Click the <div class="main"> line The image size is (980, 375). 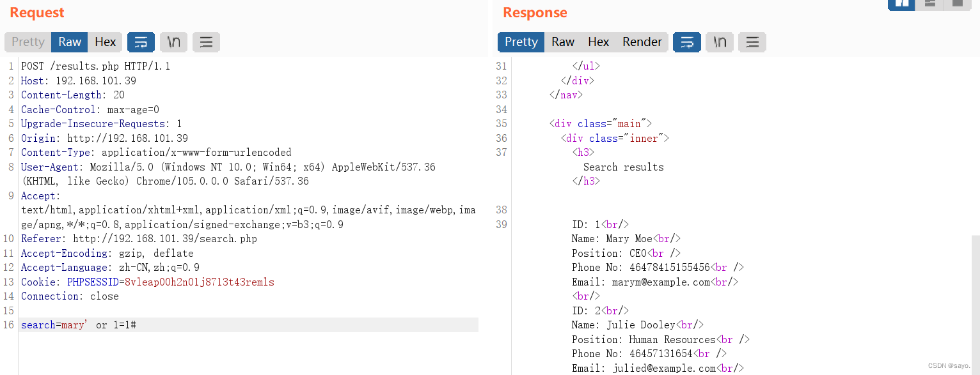[x=600, y=124]
